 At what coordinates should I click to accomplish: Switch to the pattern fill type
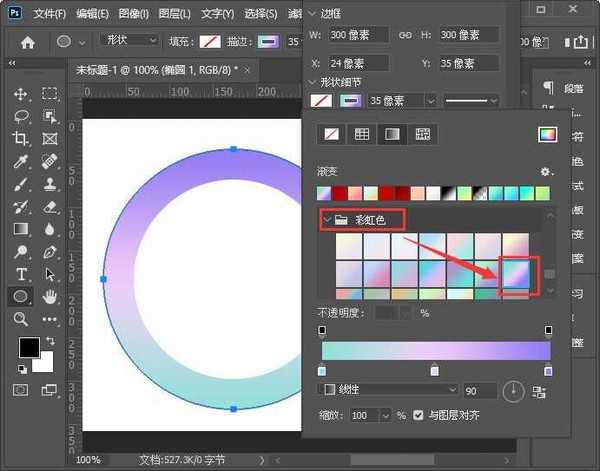(423, 134)
